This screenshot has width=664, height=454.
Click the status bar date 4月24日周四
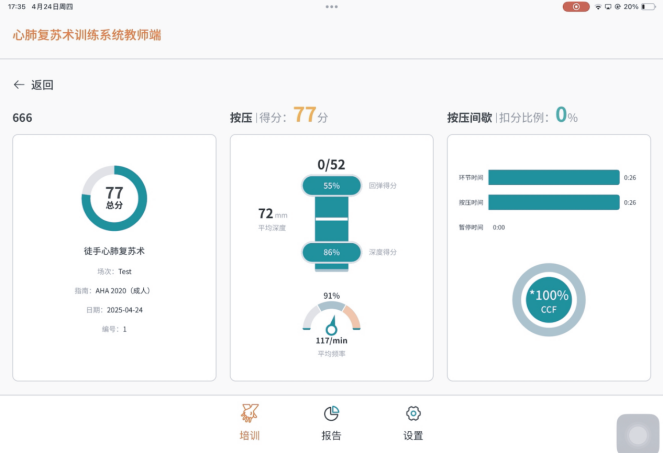52,7
